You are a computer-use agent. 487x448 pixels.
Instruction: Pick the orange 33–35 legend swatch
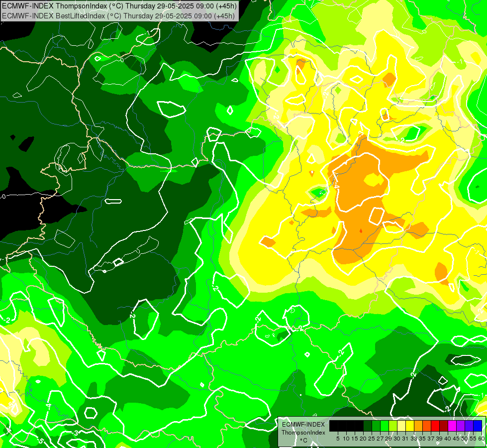click(x=418, y=426)
